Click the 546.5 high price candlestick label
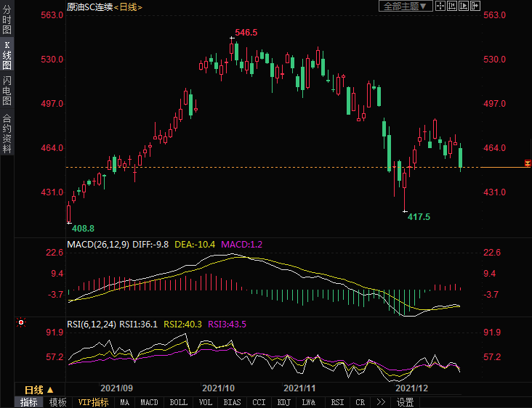The height and width of the screenshot is (408, 532). 246,33
